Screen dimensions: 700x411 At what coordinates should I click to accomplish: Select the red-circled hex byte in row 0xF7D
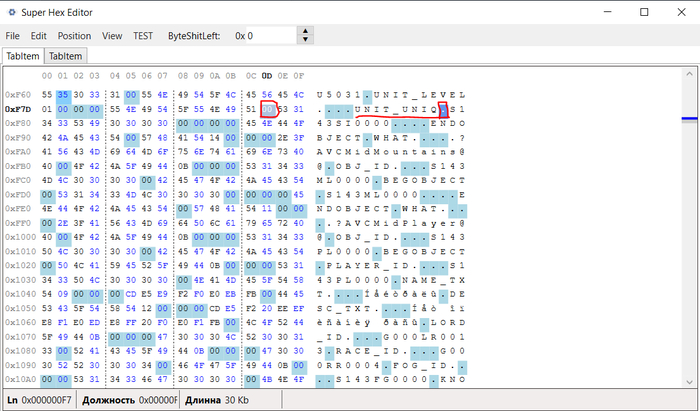[x=268, y=108]
